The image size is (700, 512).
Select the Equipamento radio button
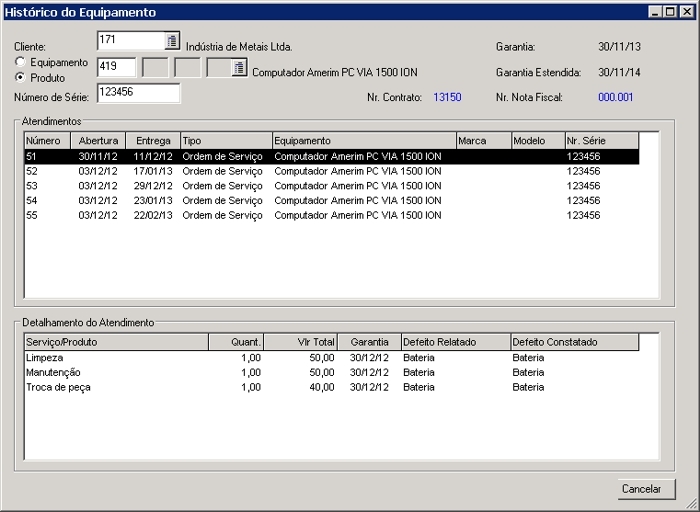tap(20, 62)
